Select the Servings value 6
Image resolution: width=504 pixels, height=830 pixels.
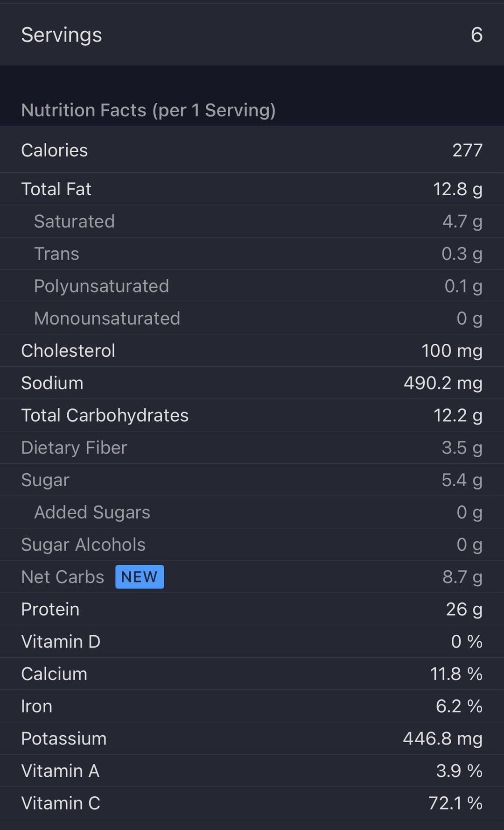pyautogui.click(x=476, y=35)
